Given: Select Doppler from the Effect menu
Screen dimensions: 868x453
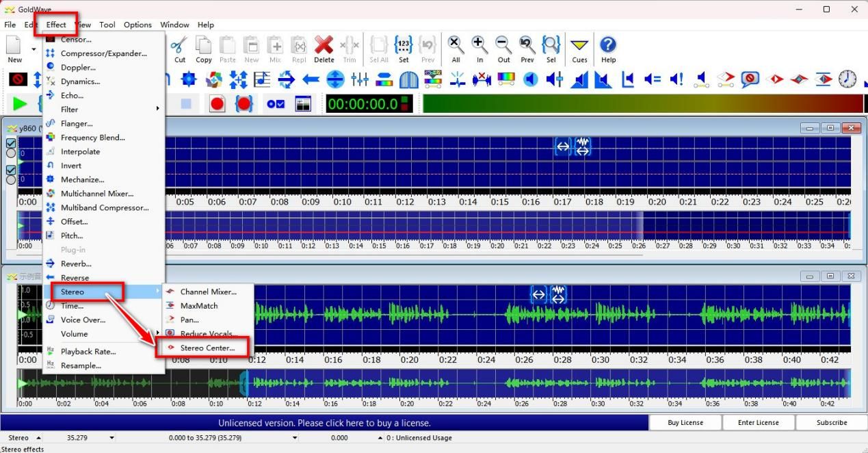Looking at the screenshot, I should tap(104, 68).
